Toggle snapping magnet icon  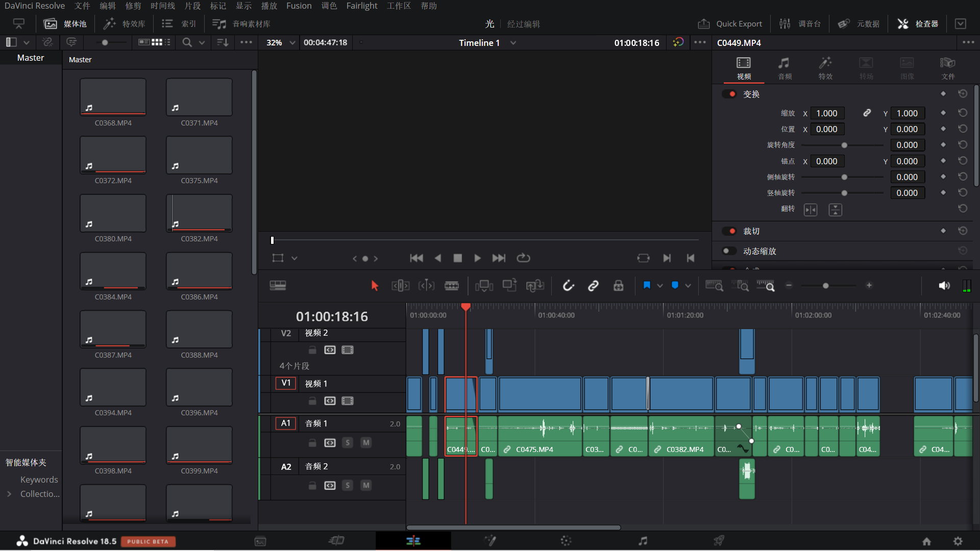point(568,286)
